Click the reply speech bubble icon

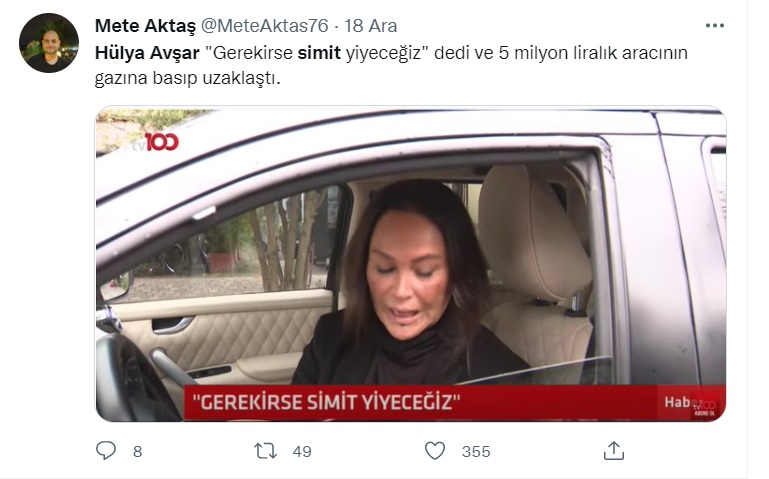click(x=106, y=450)
